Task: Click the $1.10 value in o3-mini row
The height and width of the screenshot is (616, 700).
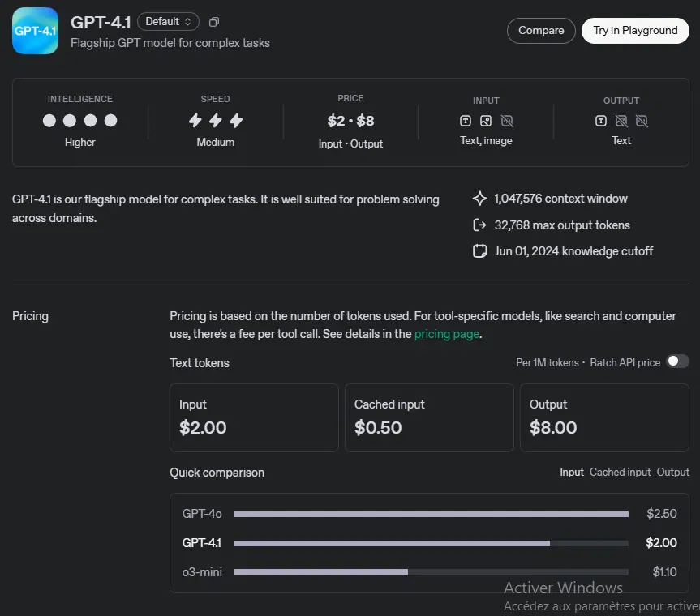Action: pyautogui.click(x=664, y=572)
